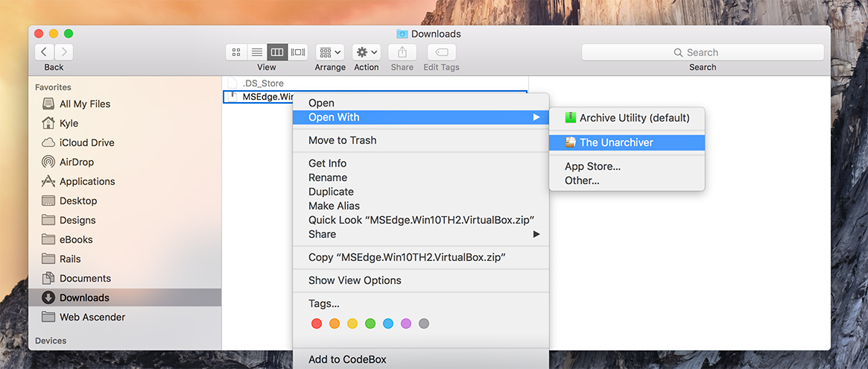This screenshot has width=868, height=369.
Task: Expand the Share submenu
Action: [421, 234]
